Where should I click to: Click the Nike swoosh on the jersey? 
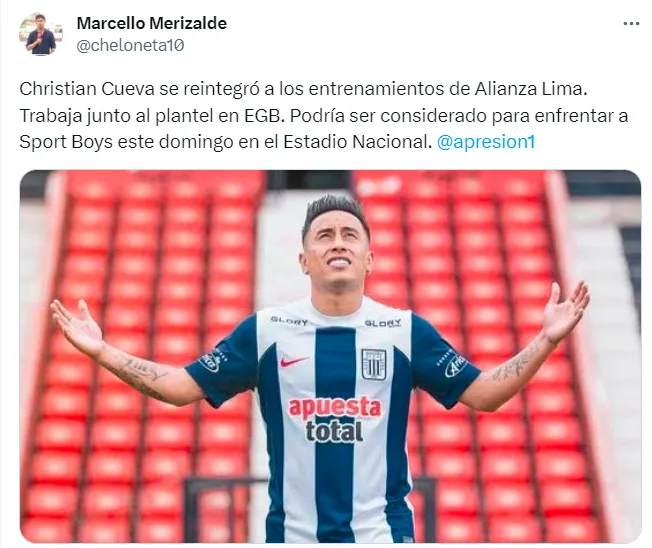coord(293,361)
